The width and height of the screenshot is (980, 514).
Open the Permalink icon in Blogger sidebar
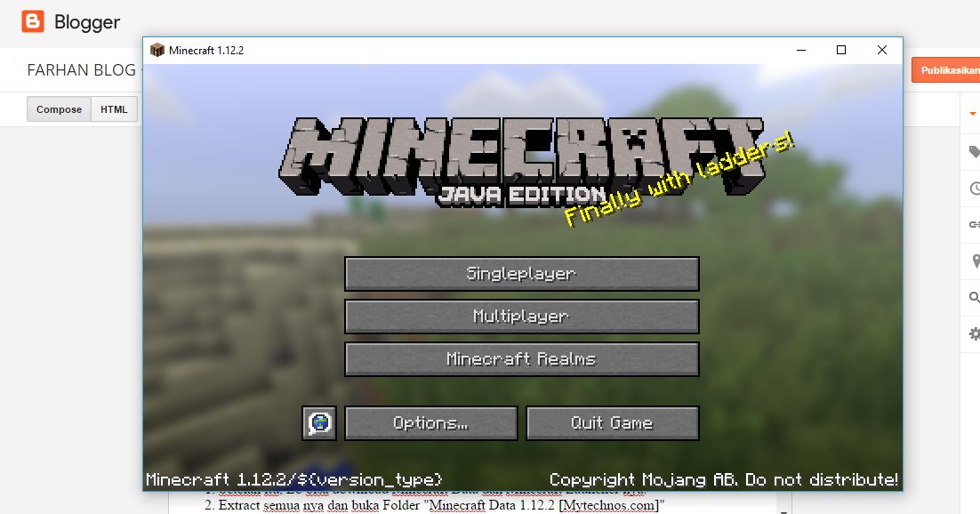[975, 224]
